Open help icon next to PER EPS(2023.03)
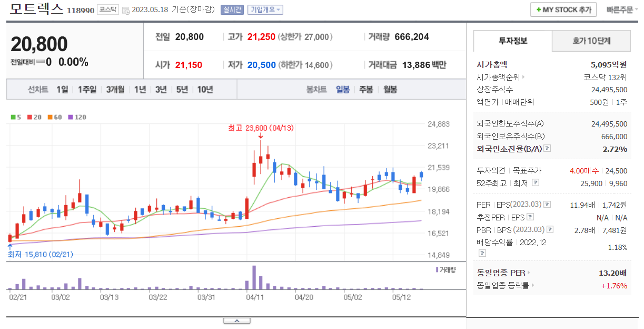This screenshot has height=329, width=644. (x=547, y=205)
